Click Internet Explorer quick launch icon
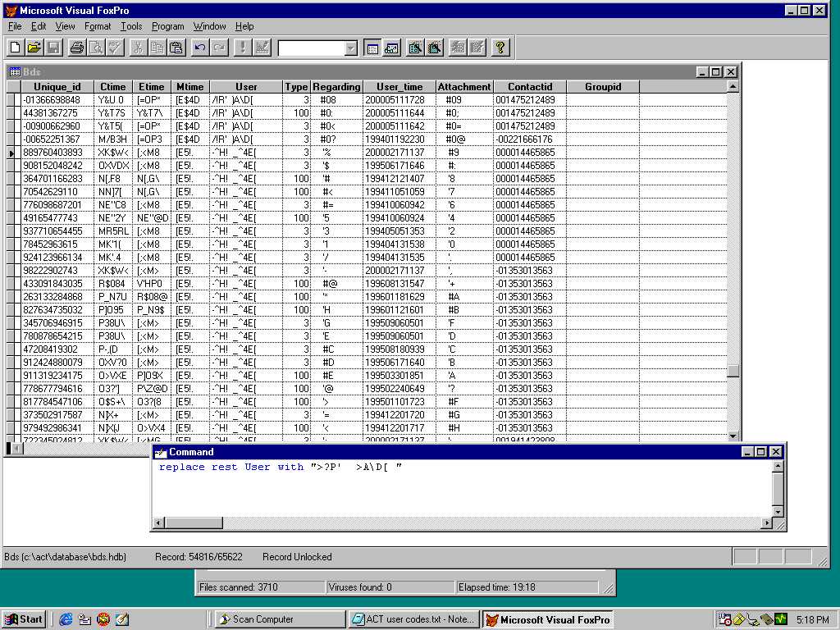This screenshot has width=840, height=630. (x=66, y=619)
